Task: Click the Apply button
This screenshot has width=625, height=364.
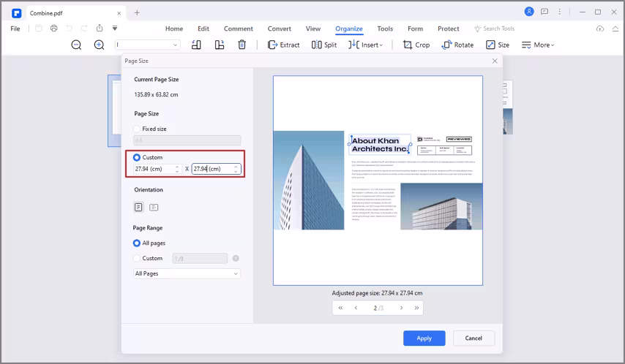Action: click(x=424, y=338)
